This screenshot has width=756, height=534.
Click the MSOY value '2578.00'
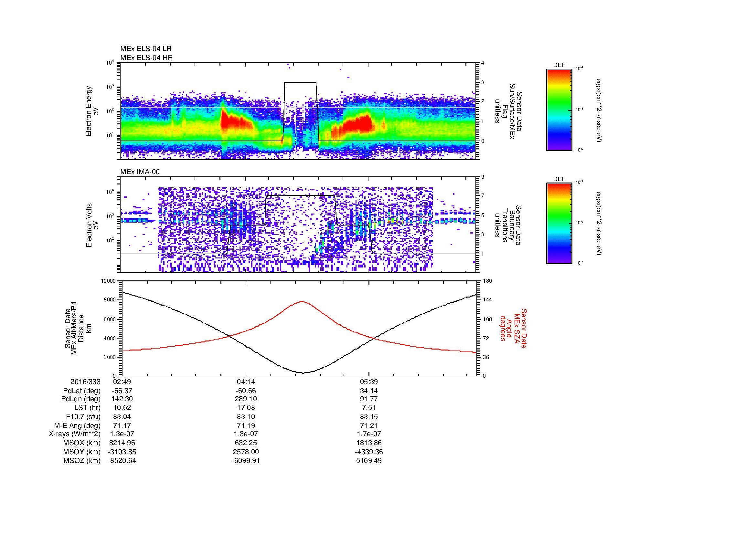(246, 452)
